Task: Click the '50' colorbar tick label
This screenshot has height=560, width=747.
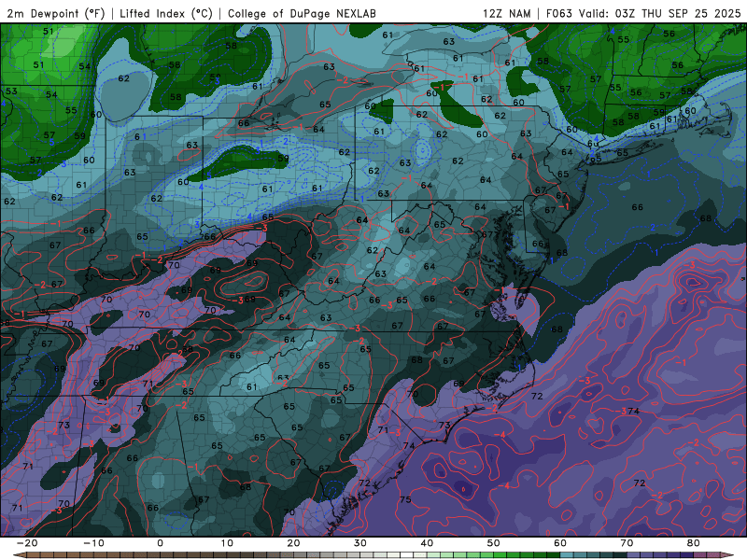Action: tap(494, 543)
